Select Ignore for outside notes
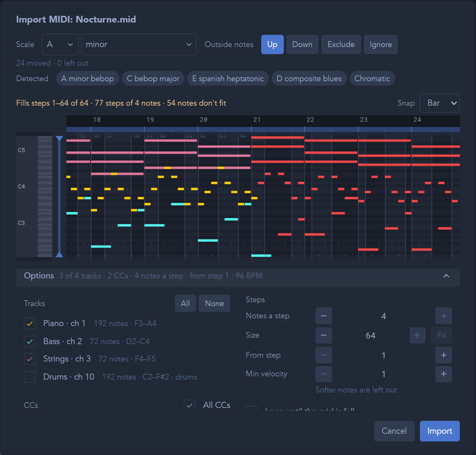The image size is (476, 455). pos(381,44)
